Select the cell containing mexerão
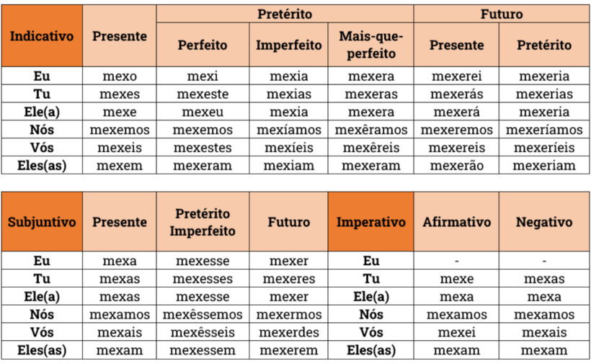 click(x=456, y=165)
